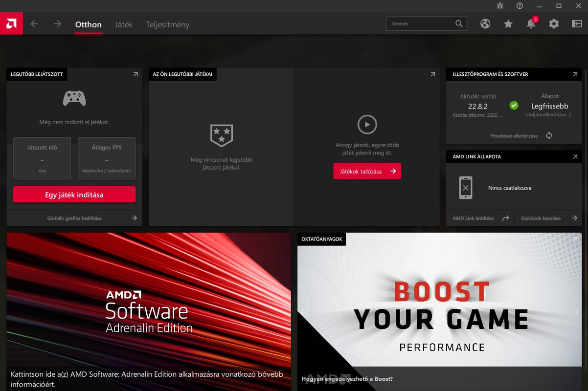Open favorites with the star icon
588x391 pixels.
tap(508, 23)
